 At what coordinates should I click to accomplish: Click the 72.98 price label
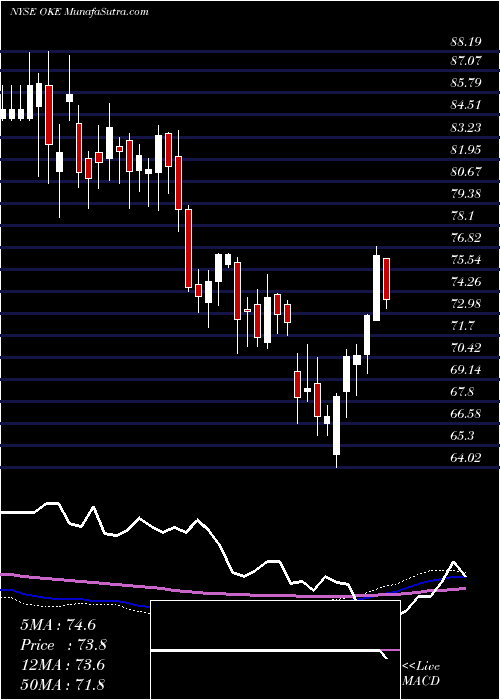(x=466, y=304)
